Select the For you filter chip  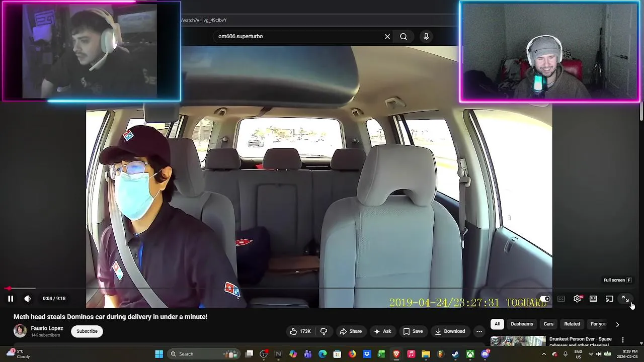click(x=598, y=324)
